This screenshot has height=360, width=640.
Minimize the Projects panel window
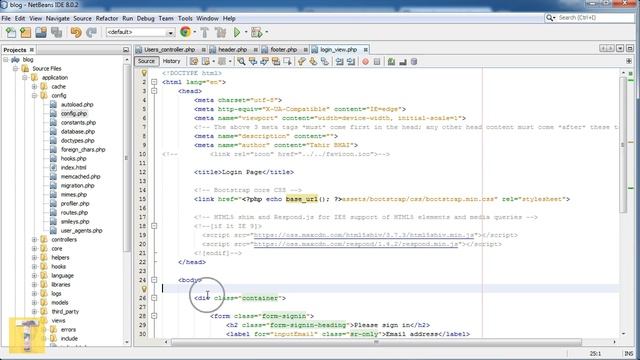point(126,49)
